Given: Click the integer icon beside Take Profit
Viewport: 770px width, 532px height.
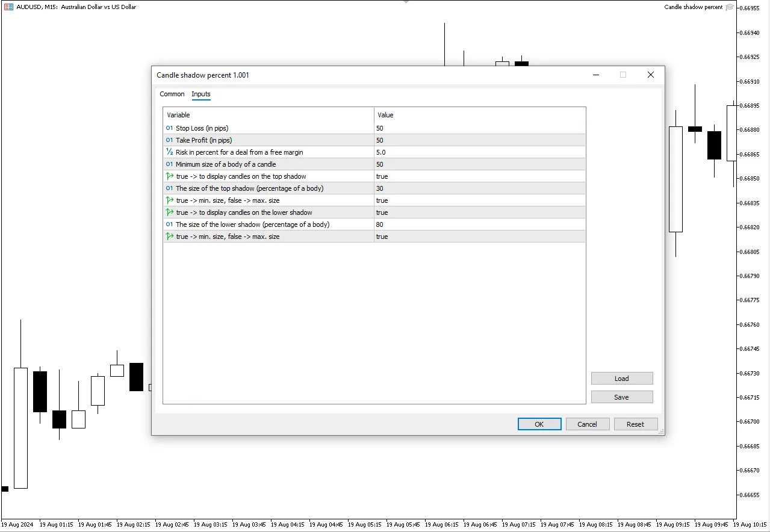Looking at the screenshot, I should pos(169,140).
